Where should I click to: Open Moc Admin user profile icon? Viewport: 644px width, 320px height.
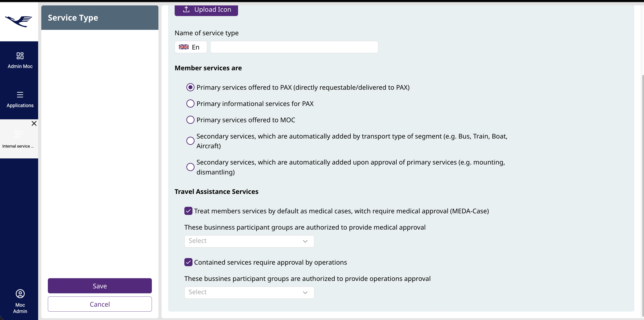click(20, 294)
